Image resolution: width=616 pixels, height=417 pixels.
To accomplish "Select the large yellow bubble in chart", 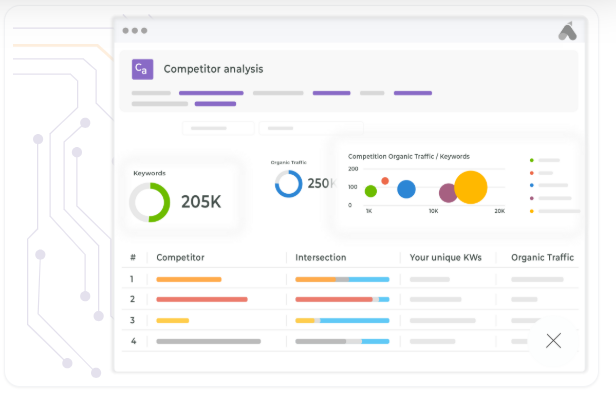I will (x=470, y=187).
